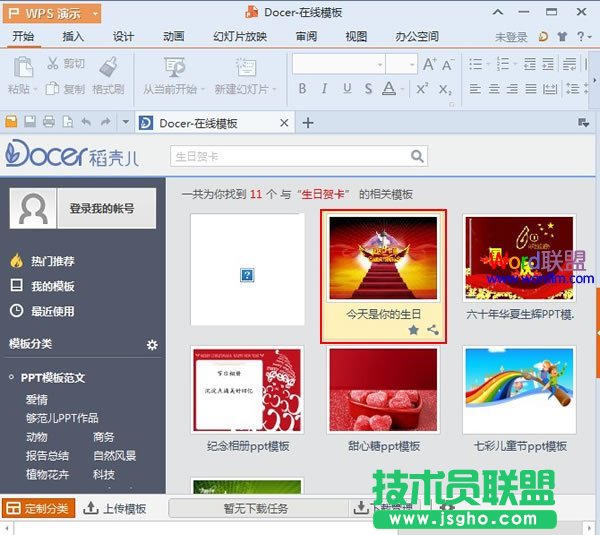Toggle underline formatting
Image resolution: width=600 pixels, height=535 pixels.
346,89
